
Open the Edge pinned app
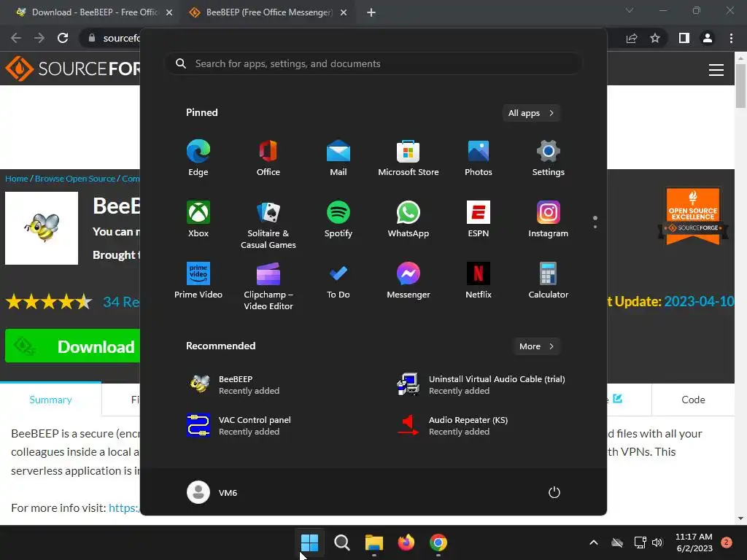(198, 158)
